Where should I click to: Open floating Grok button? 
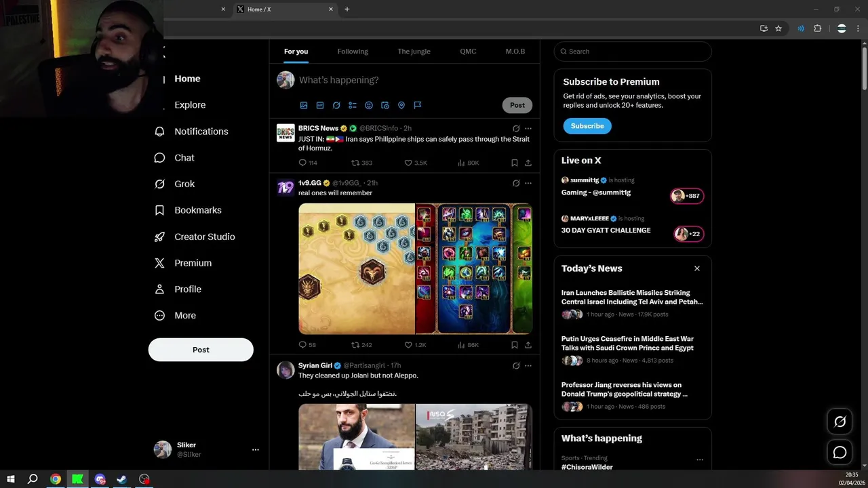click(x=840, y=422)
